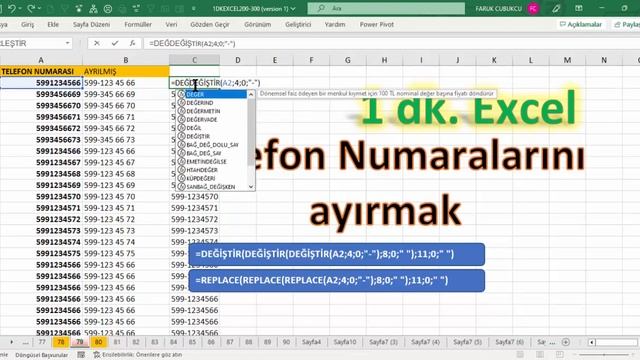Open FARUK CUBUKCU account avatar

click(533, 9)
